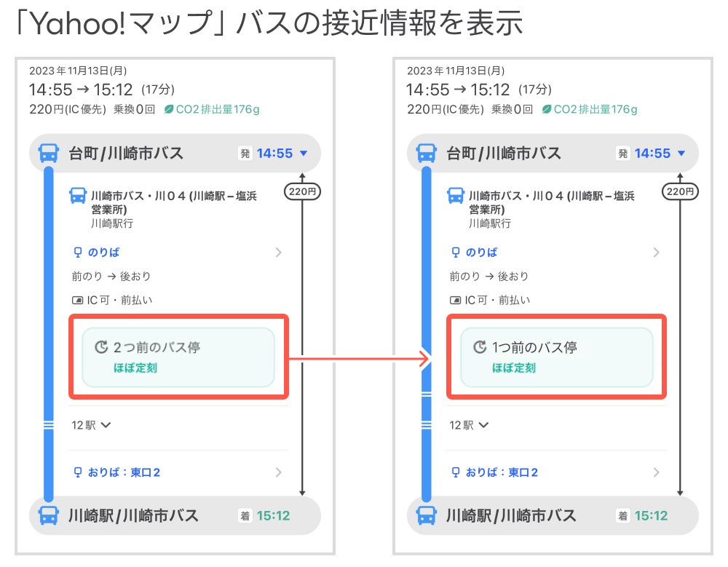Open のりば boarding info in right panel

coord(555,252)
